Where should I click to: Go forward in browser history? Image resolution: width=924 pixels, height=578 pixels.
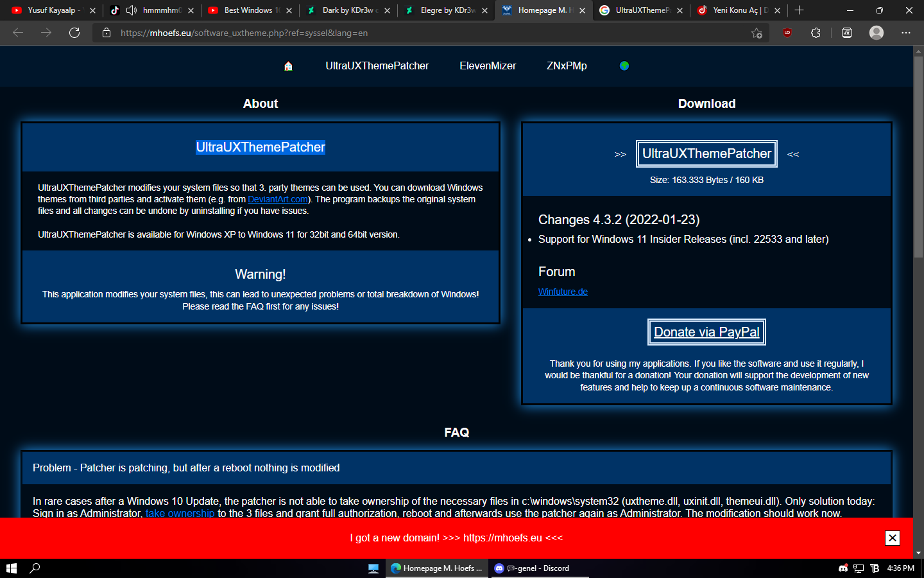coord(46,33)
